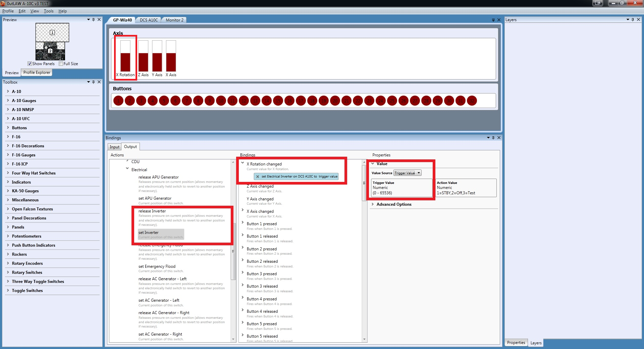Close the Preview panel
The image size is (644, 349).
click(x=99, y=19)
